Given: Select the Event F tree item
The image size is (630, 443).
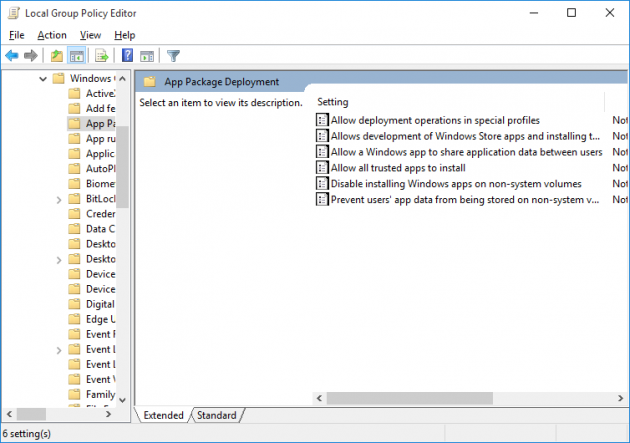Looking at the screenshot, I should coord(100,334).
